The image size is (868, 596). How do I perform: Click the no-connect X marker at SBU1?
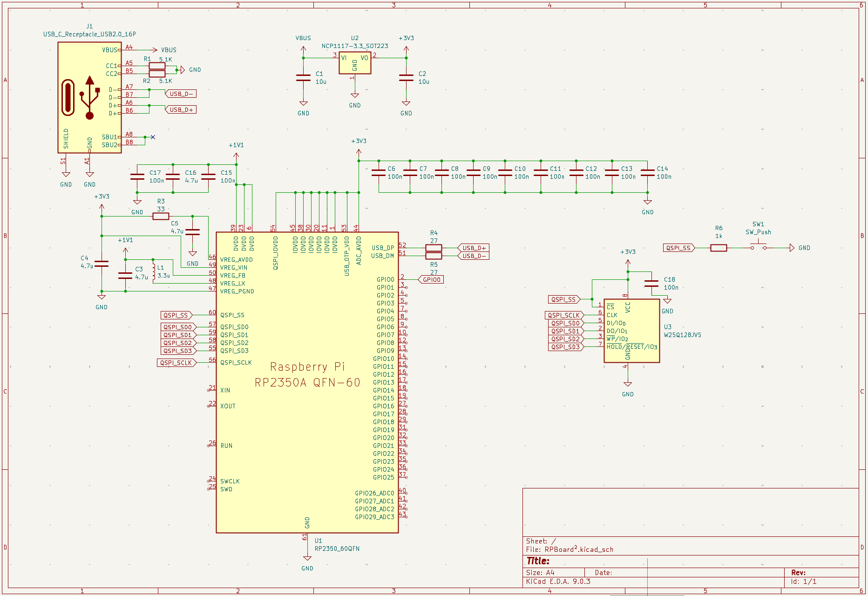(x=153, y=137)
